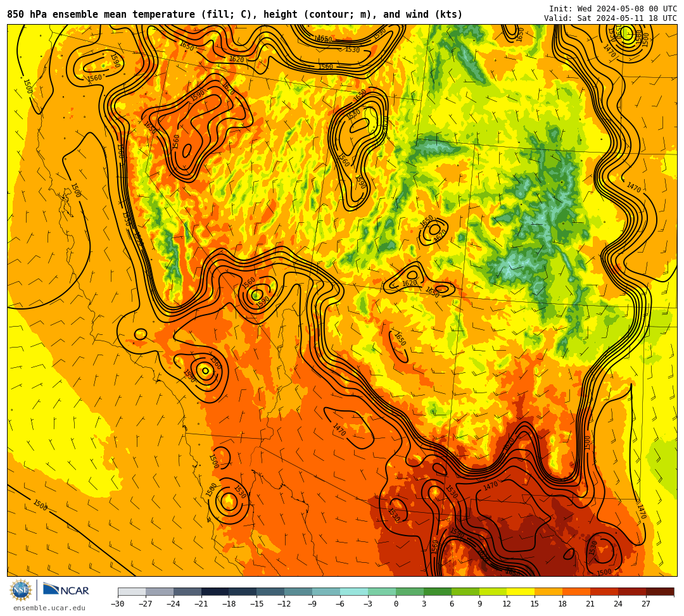684x616 pixels.
Task: Click the NSF circular logo
Action: (x=21, y=591)
